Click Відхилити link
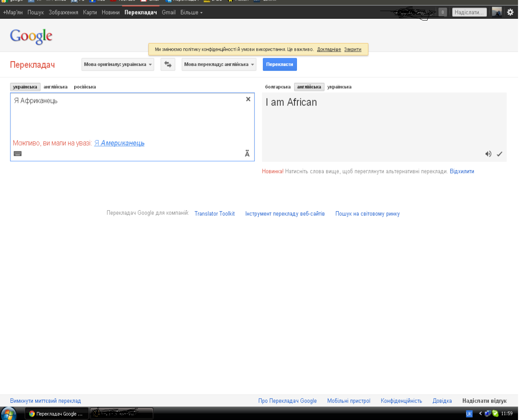Screen dimensions: 525x420 point(462,171)
